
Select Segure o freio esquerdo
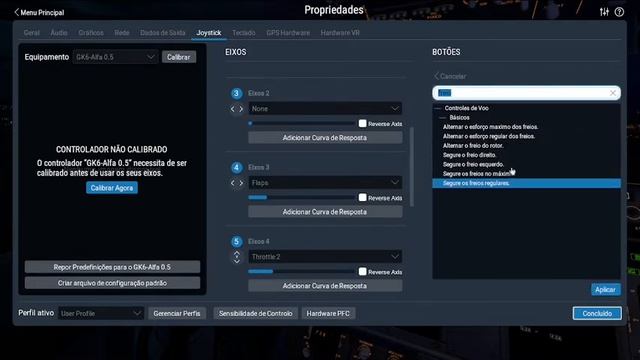(473, 164)
